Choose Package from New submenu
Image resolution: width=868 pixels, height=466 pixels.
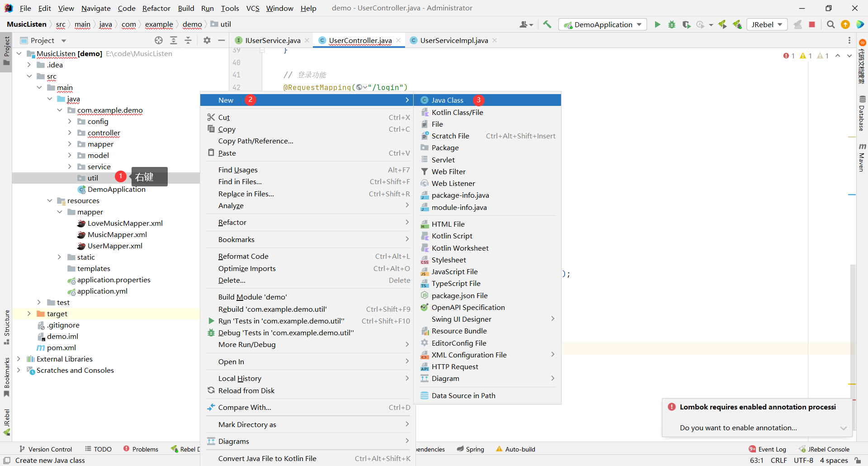pos(487,147)
